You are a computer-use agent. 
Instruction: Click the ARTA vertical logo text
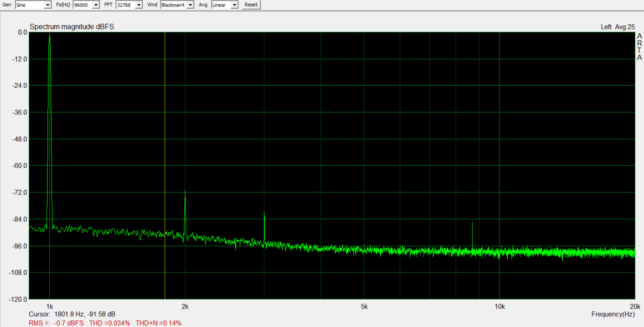639,47
